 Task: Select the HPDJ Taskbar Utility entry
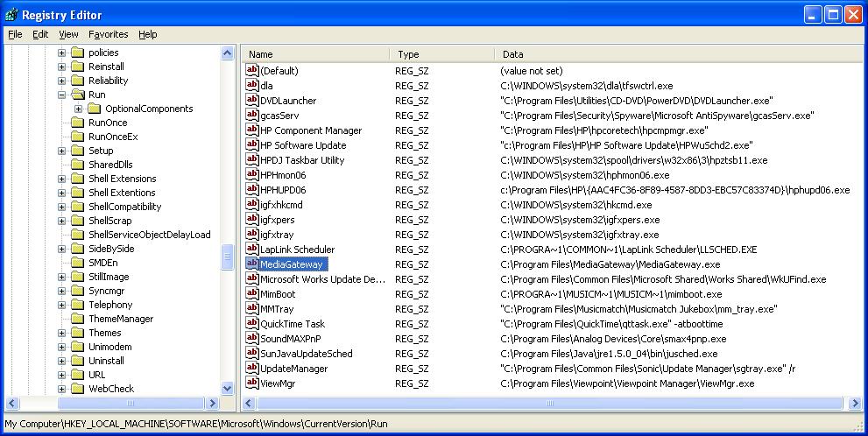302,160
